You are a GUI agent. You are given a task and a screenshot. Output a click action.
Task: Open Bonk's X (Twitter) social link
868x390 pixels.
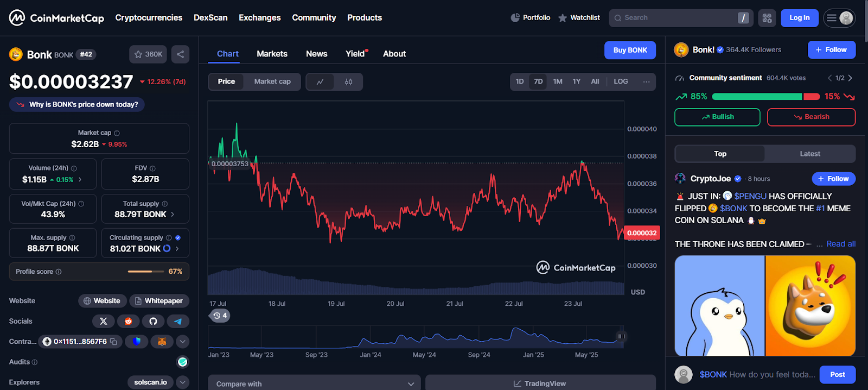[x=104, y=321]
